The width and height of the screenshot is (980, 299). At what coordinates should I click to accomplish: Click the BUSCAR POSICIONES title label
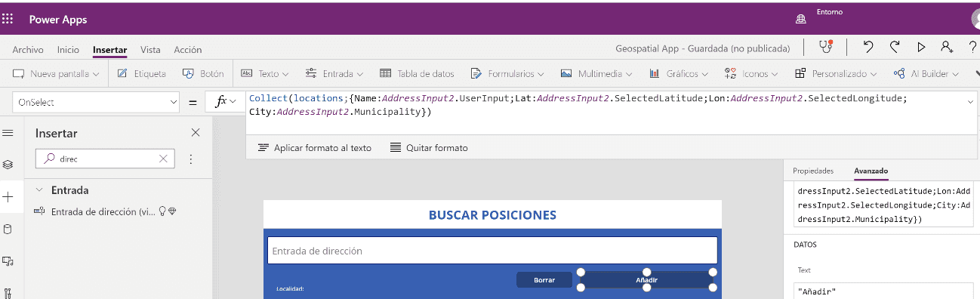(492, 215)
